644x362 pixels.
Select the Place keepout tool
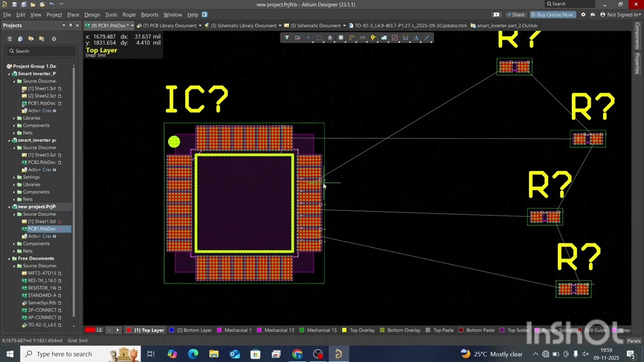click(394, 38)
